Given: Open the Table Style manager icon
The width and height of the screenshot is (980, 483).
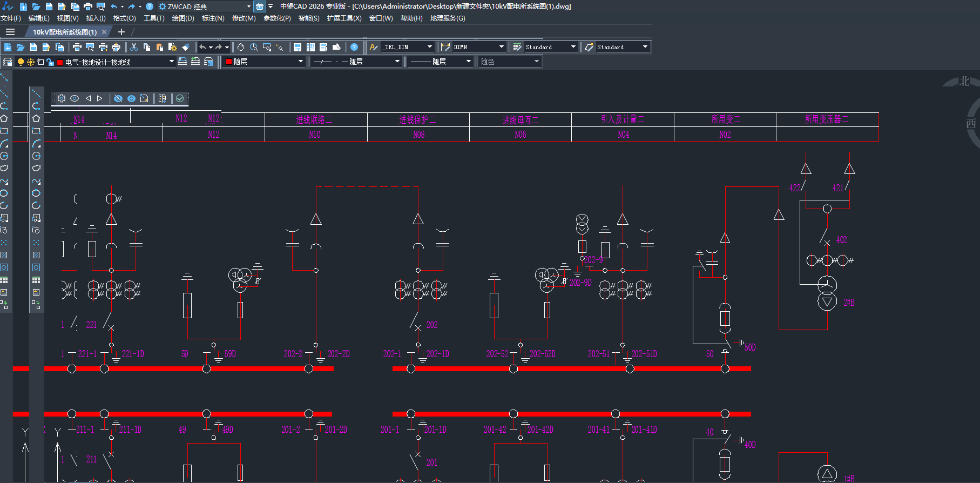Looking at the screenshot, I should coord(517,47).
